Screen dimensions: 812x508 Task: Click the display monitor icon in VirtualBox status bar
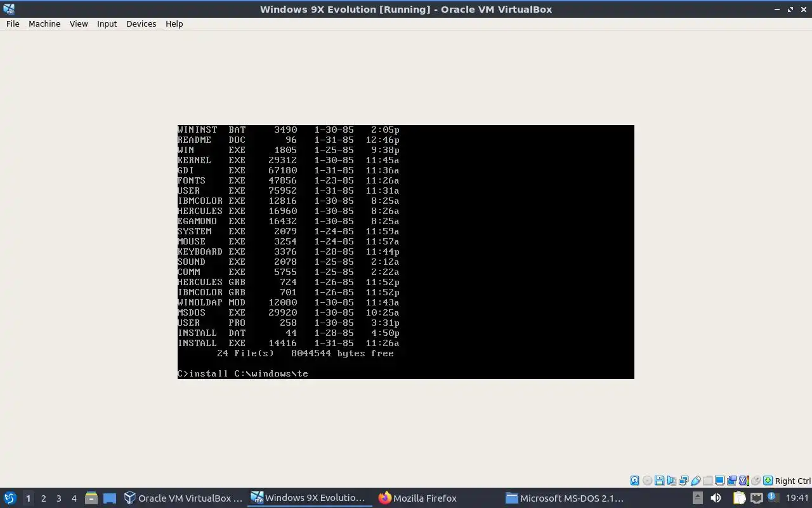(x=719, y=481)
